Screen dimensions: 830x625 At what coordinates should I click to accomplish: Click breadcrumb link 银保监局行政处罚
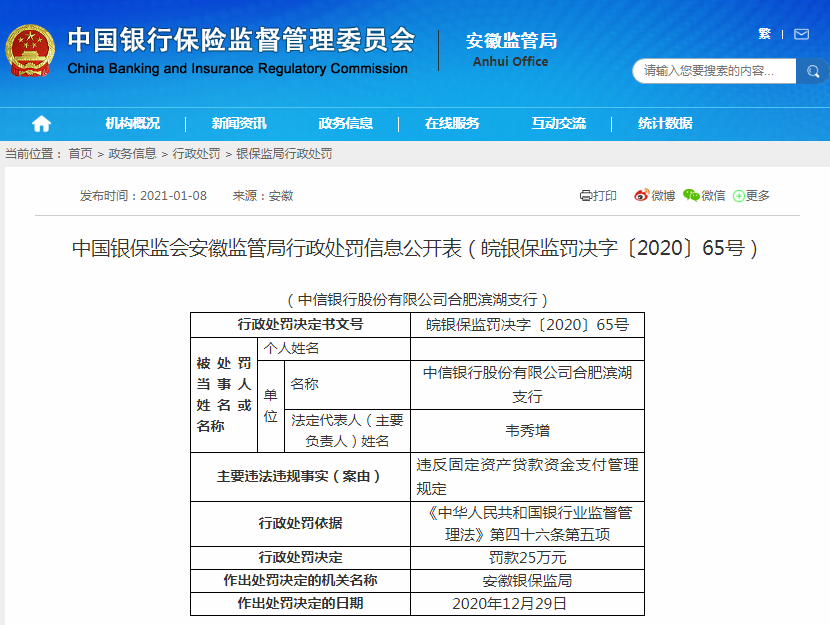click(284, 153)
